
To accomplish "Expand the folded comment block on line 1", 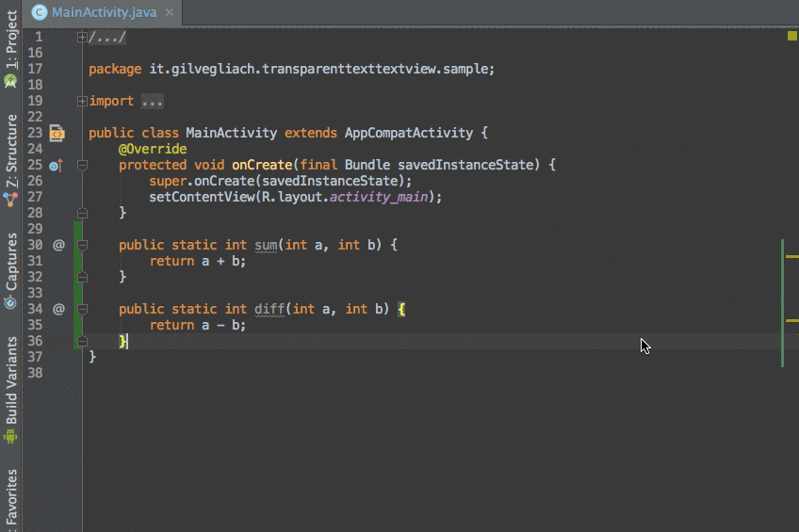I will (x=82, y=37).
